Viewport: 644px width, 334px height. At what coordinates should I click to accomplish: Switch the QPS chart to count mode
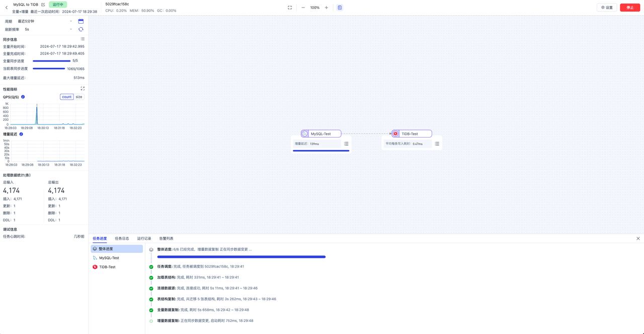[x=66, y=97]
